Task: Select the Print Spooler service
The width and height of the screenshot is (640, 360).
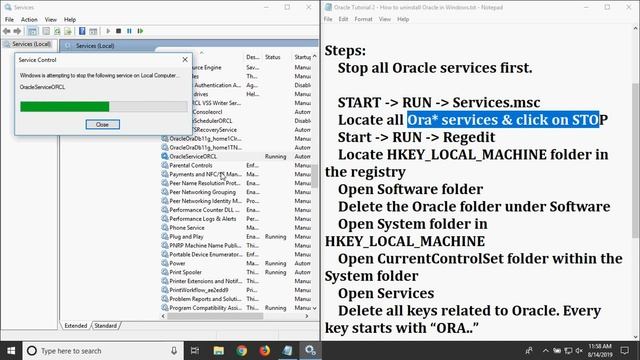Action: [236, 272]
